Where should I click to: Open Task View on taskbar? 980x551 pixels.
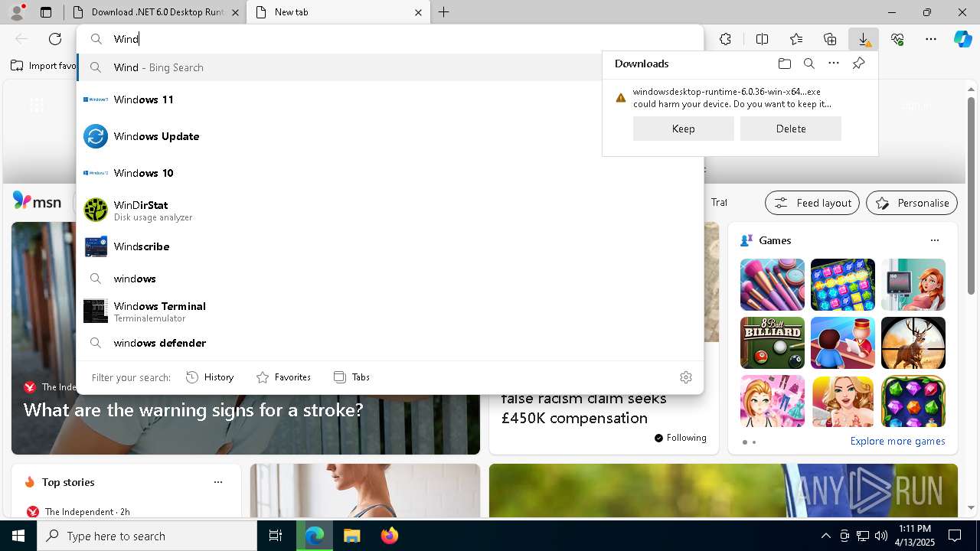coord(276,536)
